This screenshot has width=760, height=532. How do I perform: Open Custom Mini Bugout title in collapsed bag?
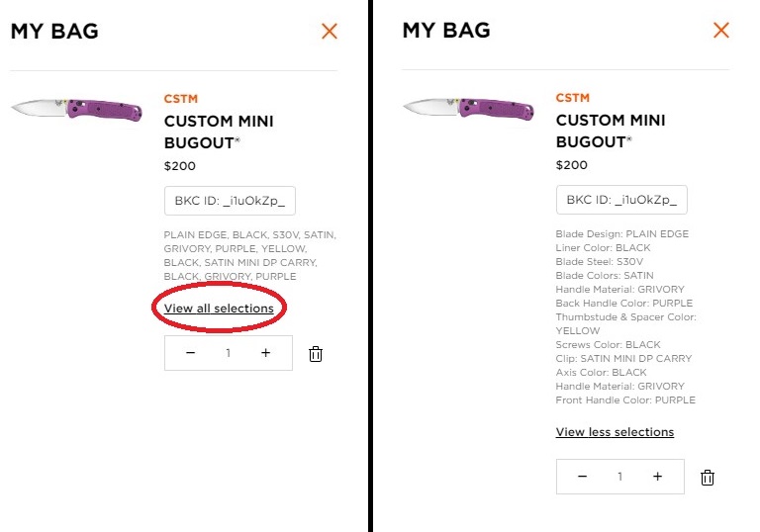(x=219, y=132)
